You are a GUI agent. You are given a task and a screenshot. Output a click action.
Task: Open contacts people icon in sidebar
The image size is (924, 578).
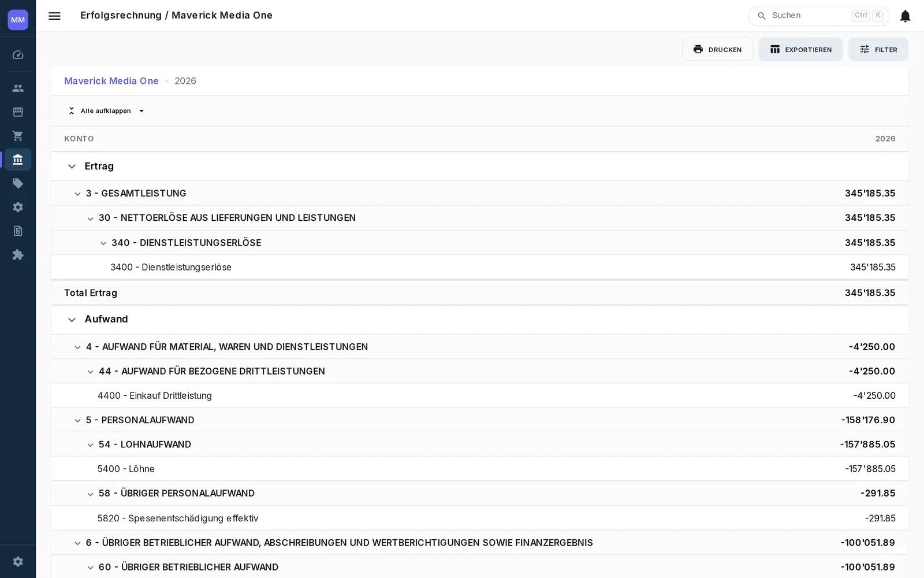[x=18, y=88]
